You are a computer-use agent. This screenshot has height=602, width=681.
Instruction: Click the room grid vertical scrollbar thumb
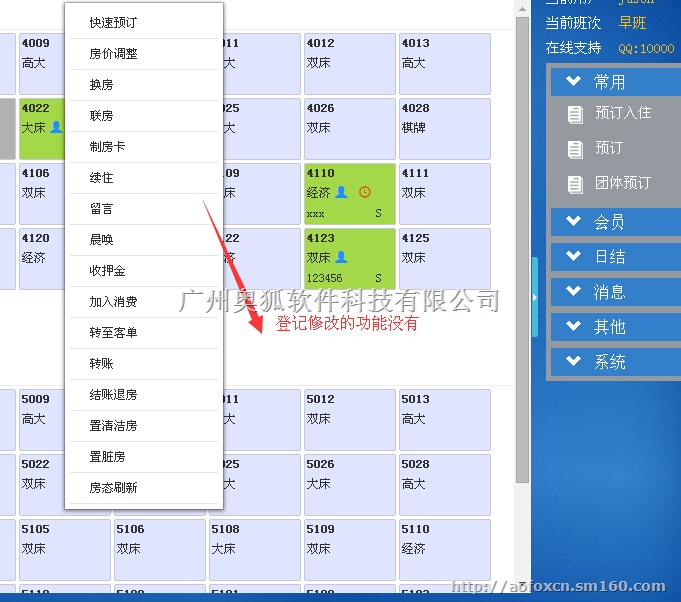522,250
